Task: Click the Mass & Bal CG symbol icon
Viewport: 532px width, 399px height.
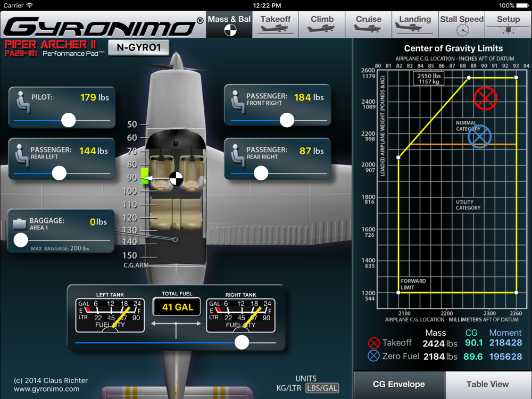Action: [230, 30]
